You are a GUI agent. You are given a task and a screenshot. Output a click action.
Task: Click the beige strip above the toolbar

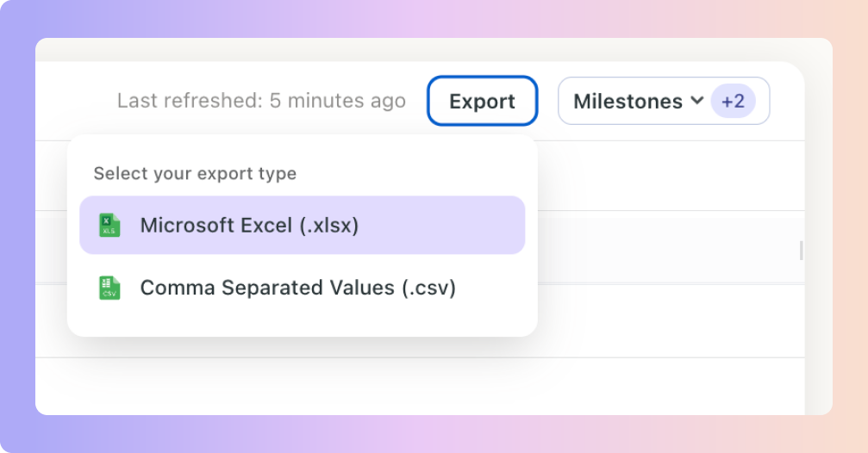tap(434, 49)
